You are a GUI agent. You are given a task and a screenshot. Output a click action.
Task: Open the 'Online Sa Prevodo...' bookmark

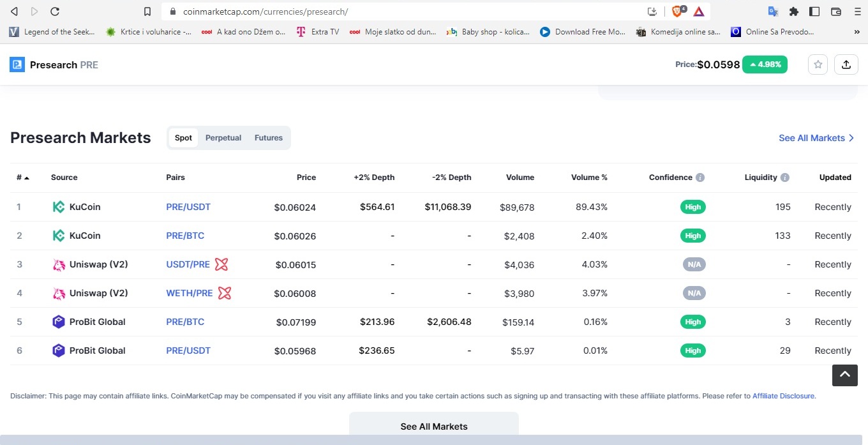coord(773,31)
